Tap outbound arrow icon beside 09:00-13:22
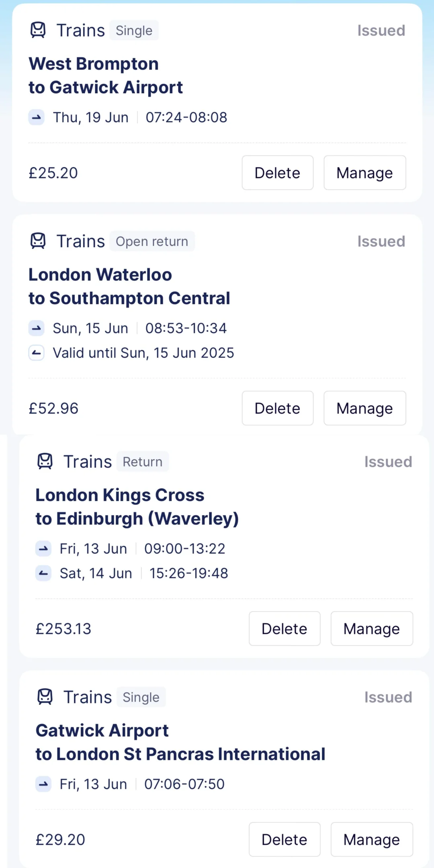Image resolution: width=434 pixels, height=868 pixels. [43, 549]
